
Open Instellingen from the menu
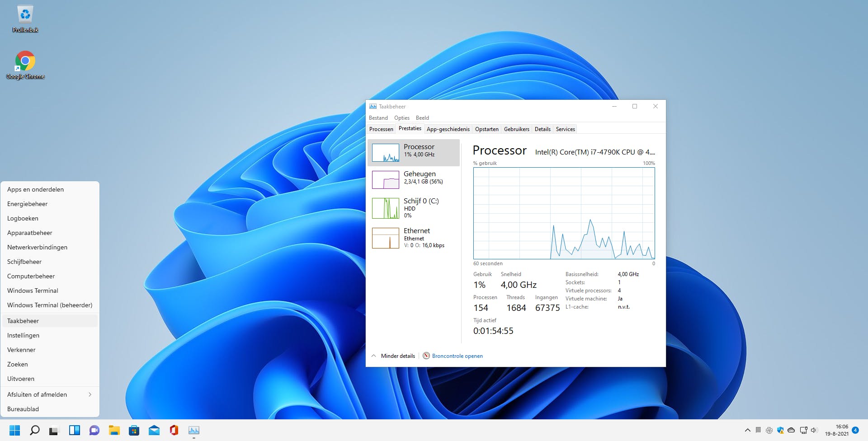(50, 336)
